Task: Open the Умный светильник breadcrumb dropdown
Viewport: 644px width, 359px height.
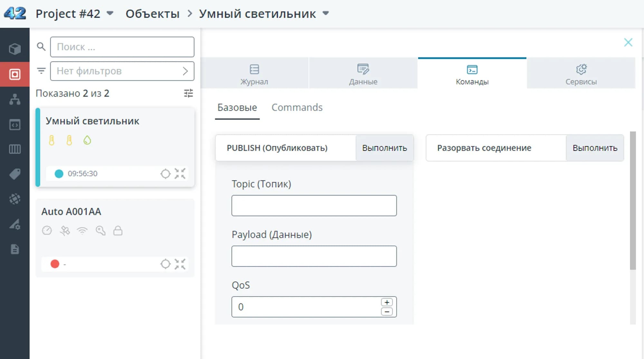Action: click(326, 14)
